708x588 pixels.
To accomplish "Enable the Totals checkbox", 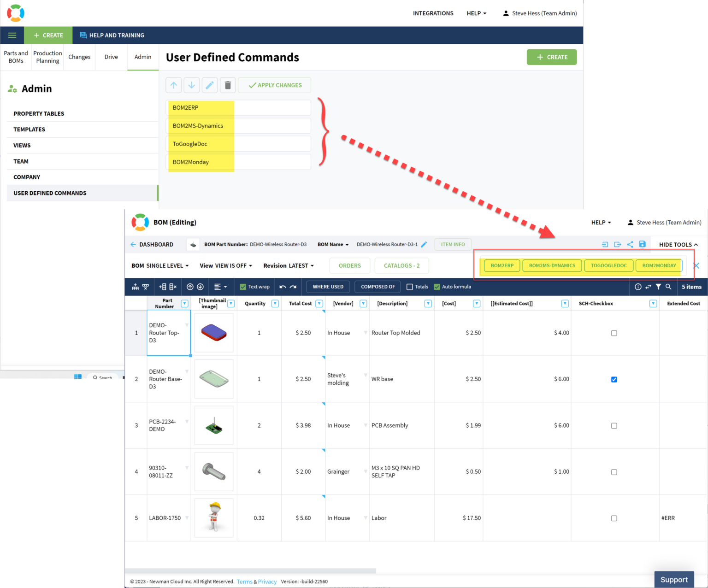I will pyautogui.click(x=409, y=287).
